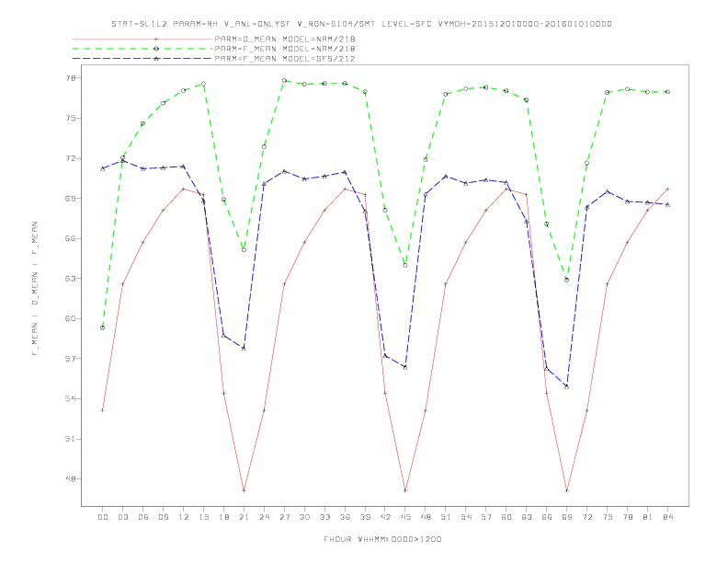Click x-axis forecast hour label 03
This screenshot has width=728, height=563.
click(122, 517)
